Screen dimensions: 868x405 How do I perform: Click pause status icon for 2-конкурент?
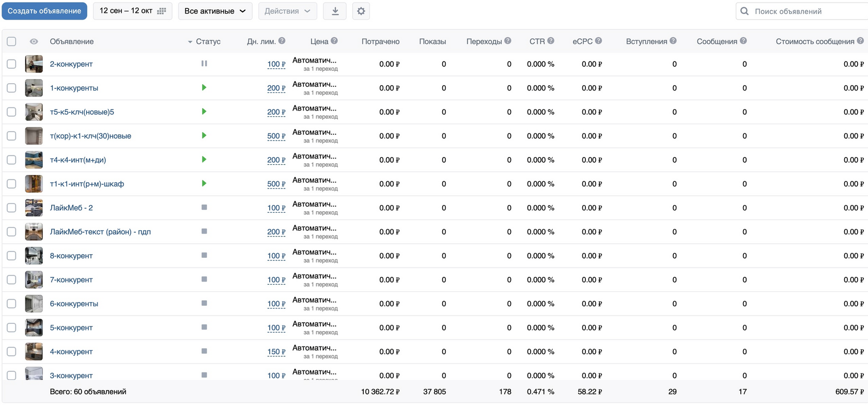point(204,64)
